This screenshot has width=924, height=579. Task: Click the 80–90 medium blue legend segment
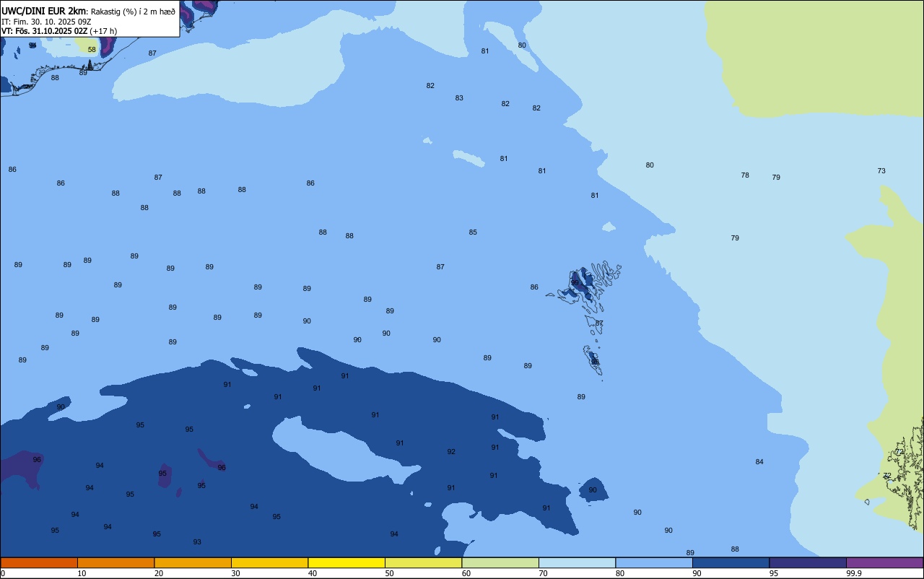[654, 562]
